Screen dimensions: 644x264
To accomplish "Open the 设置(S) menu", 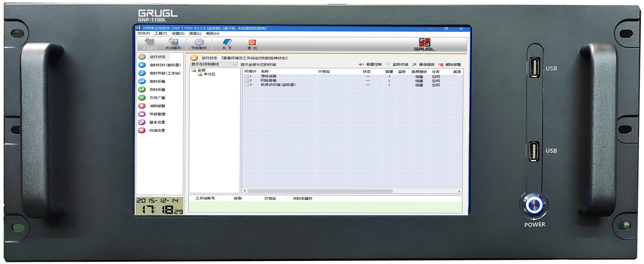I will click(x=178, y=33).
